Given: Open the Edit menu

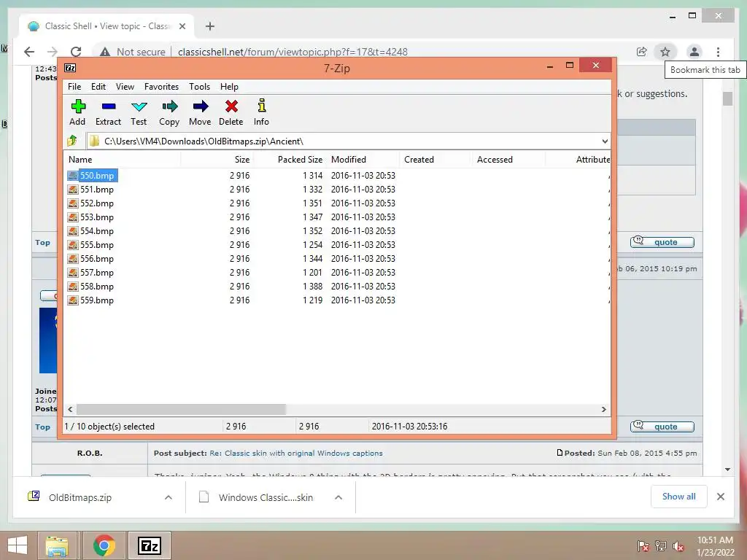Looking at the screenshot, I should pyautogui.click(x=98, y=87).
